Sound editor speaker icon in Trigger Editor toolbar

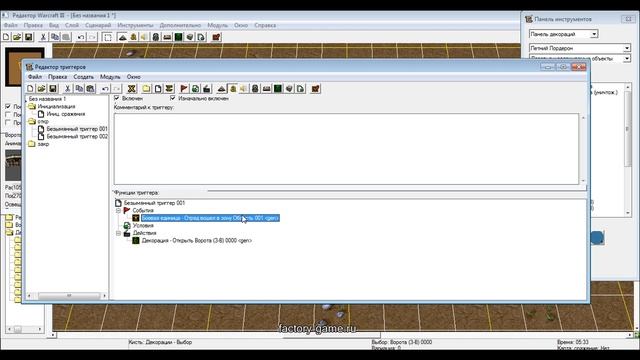click(244, 89)
